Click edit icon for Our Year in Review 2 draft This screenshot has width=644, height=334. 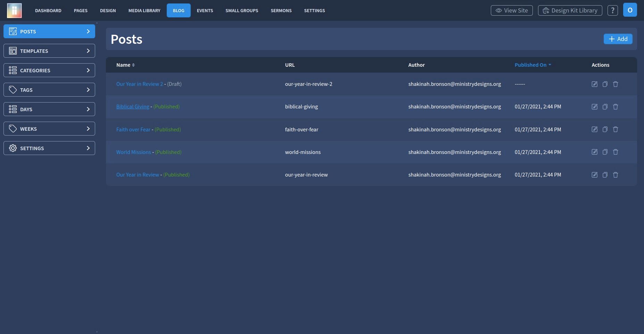[594, 84]
